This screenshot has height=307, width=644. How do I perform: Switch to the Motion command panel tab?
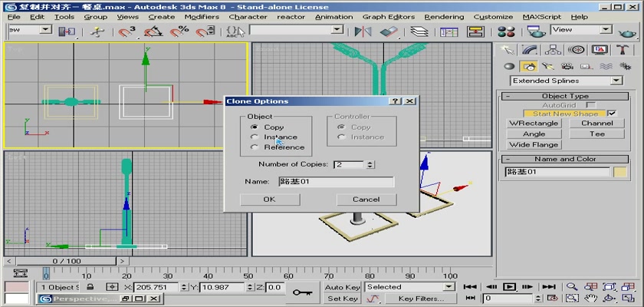coord(577,50)
